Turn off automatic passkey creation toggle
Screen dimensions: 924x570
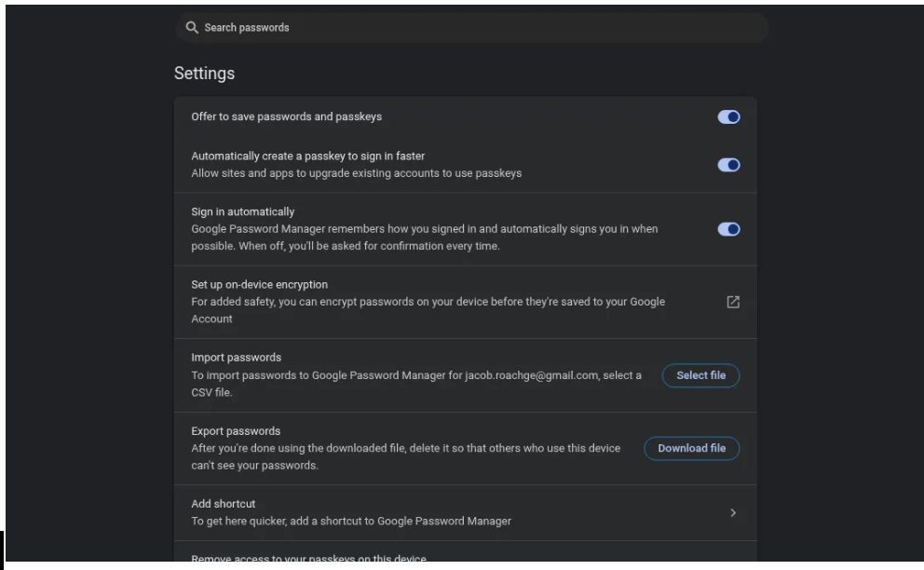pyautogui.click(x=728, y=165)
